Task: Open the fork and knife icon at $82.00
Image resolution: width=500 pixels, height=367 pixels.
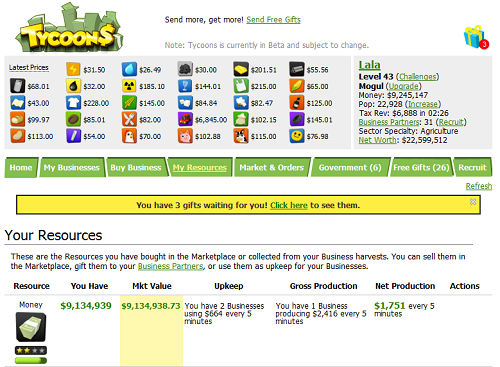Action: click(x=129, y=119)
